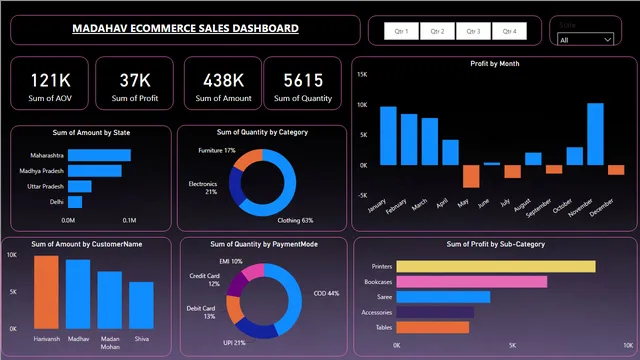Click the 121K Sum of AOV card
Image resolution: width=640 pixels, height=360 pixels.
(x=49, y=83)
